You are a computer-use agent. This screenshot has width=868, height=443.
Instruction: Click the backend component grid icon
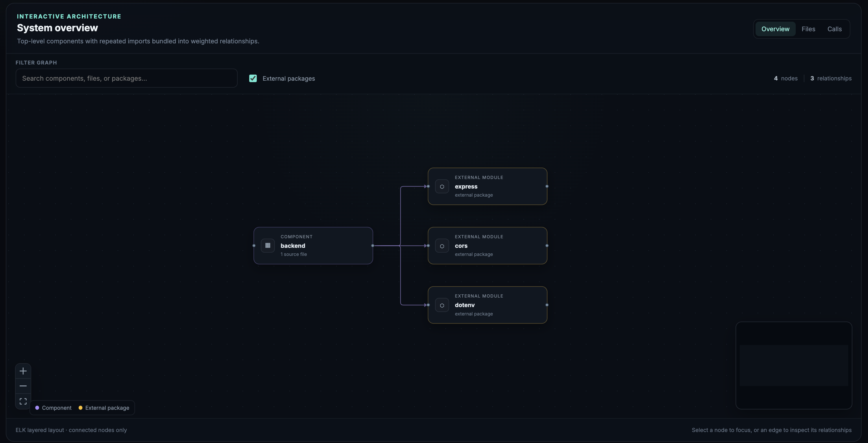point(267,246)
